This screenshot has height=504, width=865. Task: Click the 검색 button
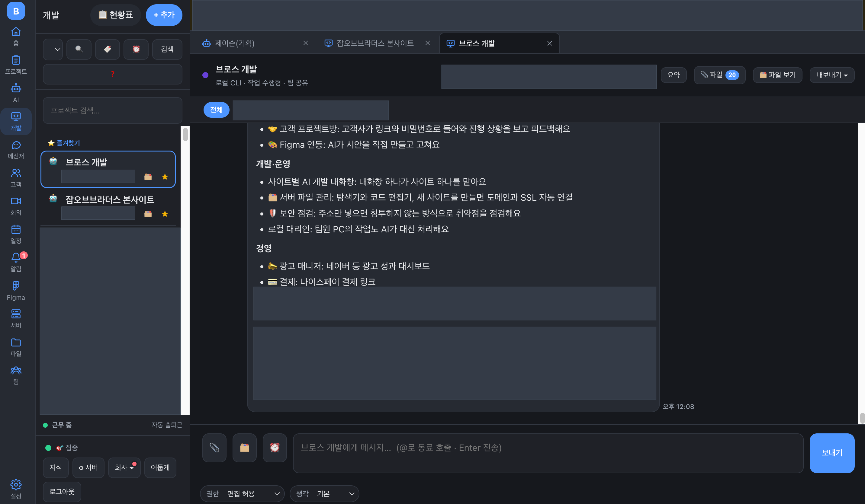tap(167, 49)
